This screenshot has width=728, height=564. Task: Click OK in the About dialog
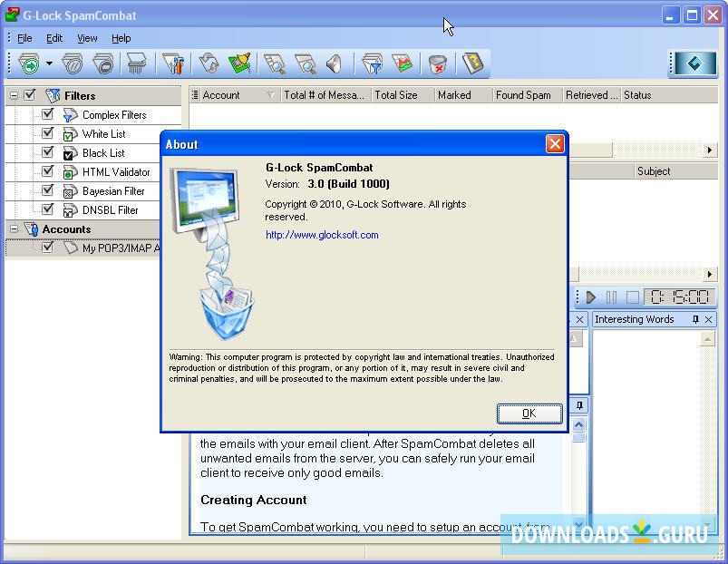(529, 413)
